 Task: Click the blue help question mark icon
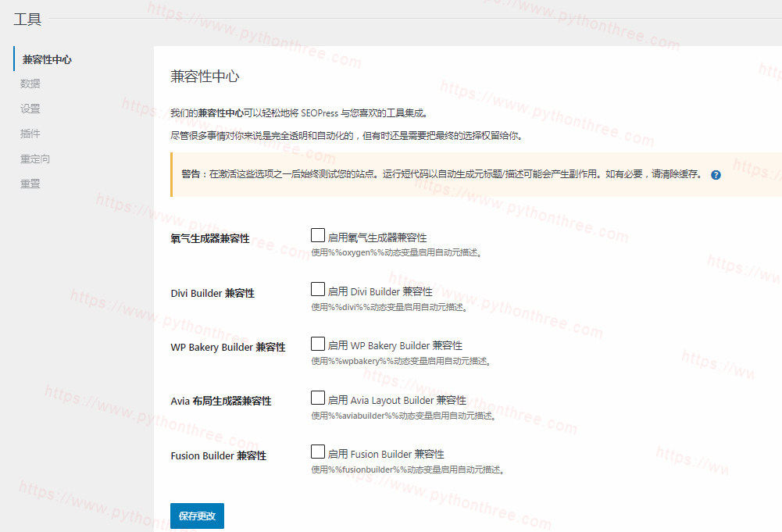(x=716, y=175)
